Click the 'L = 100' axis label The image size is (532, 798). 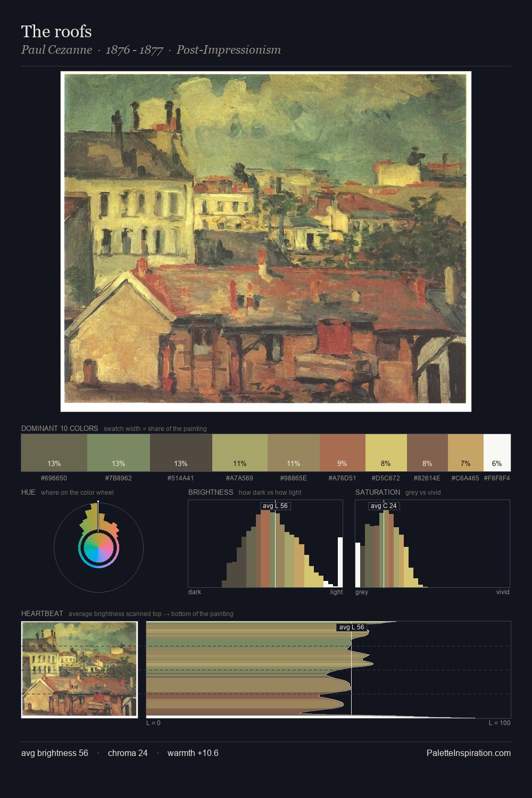(500, 723)
